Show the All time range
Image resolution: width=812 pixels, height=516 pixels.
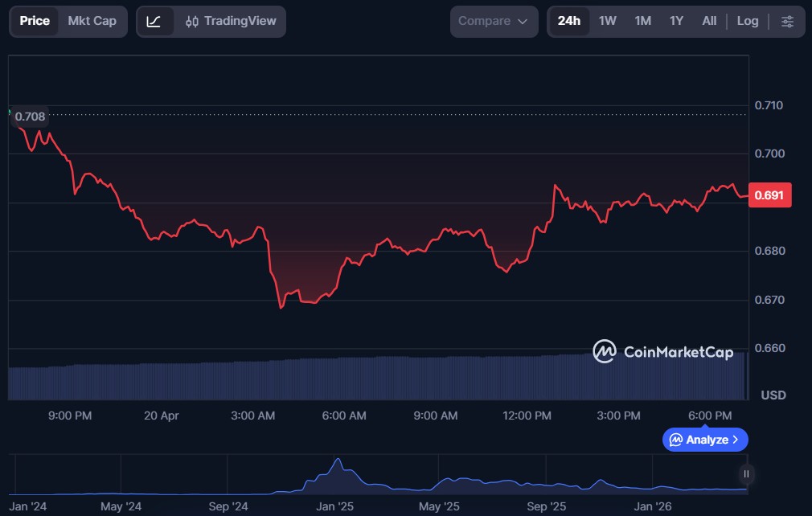point(708,21)
